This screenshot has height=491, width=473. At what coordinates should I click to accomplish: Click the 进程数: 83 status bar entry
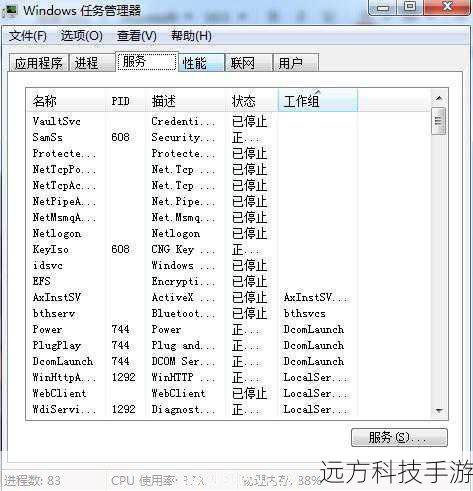[32, 480]
